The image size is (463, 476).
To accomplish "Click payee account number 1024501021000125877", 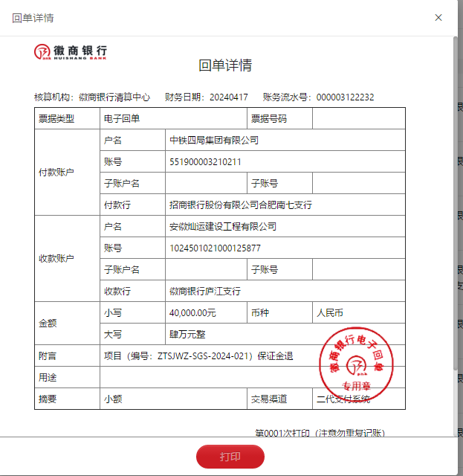I will click(215, 248).
